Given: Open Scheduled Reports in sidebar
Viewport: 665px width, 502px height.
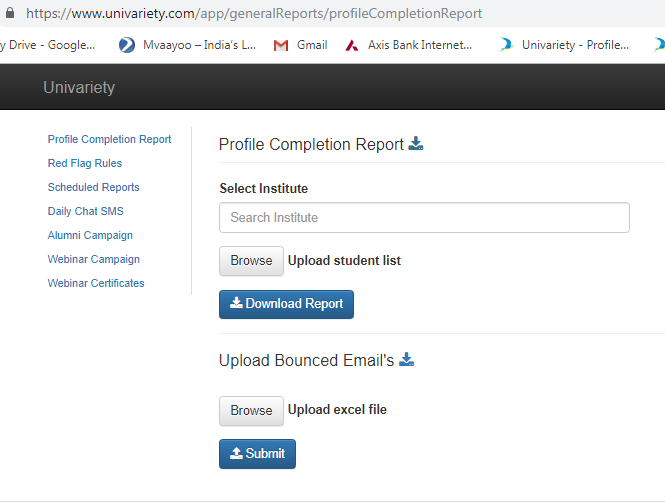Looking at the screenshot, I should click(93, 187).
